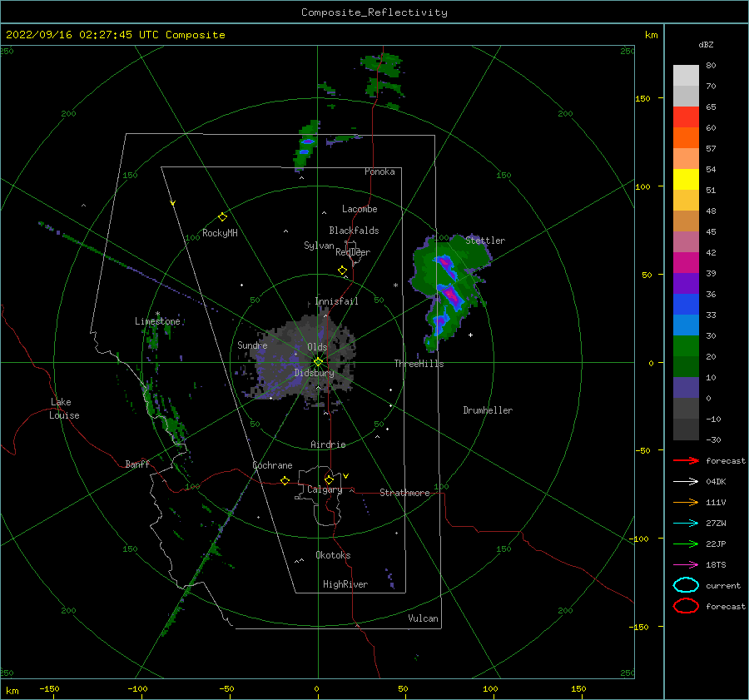Select the bright red swatch in dBZ scale
Image resolution: width=749 pixels, height=700 pixels.
[686, 117]
